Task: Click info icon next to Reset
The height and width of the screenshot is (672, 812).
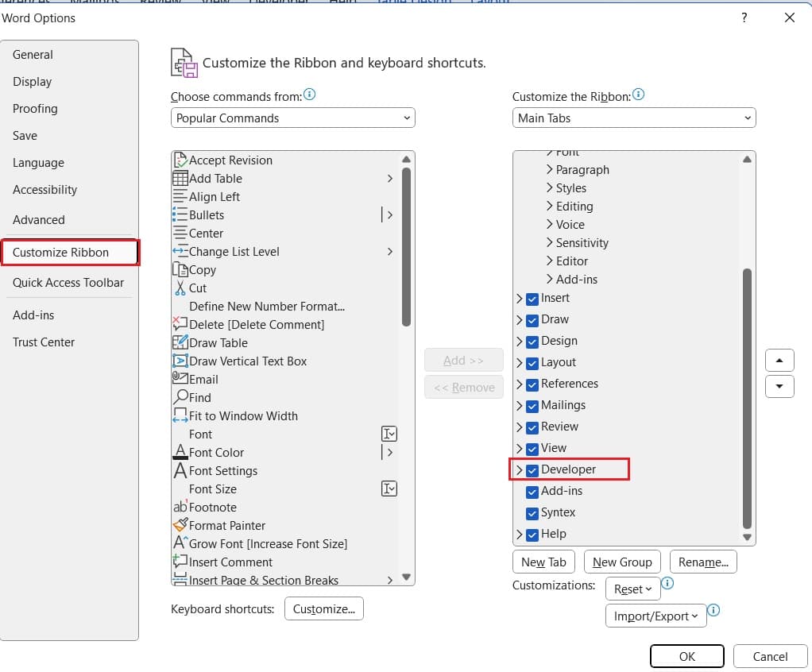Action: (667, 584)
